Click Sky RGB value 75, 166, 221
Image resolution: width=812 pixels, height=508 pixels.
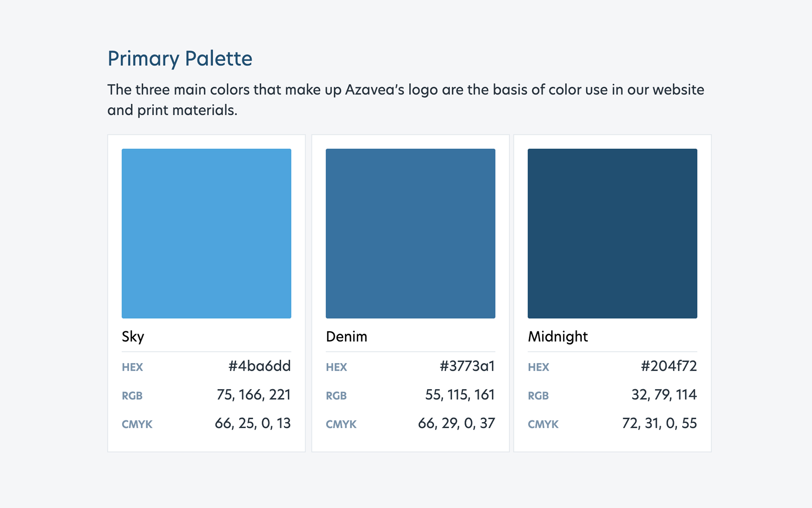253,395
